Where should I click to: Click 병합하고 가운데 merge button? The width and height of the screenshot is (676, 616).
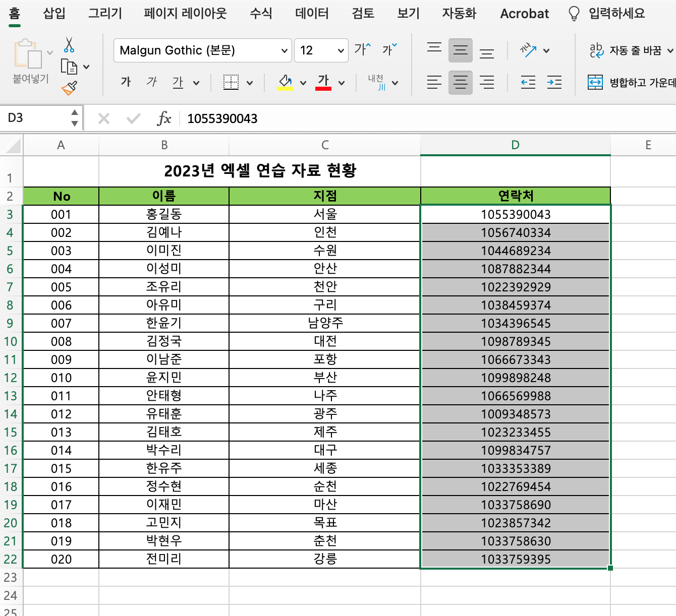632,82
